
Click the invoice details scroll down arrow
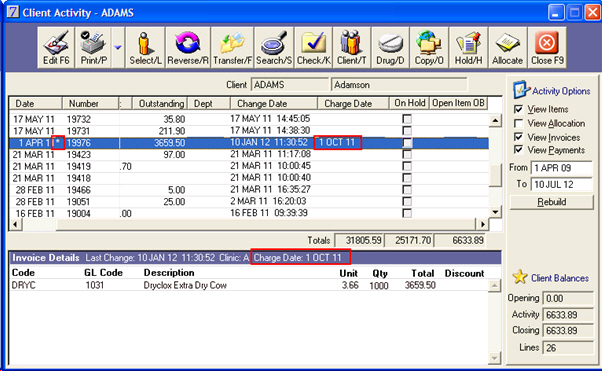[494, 358]
